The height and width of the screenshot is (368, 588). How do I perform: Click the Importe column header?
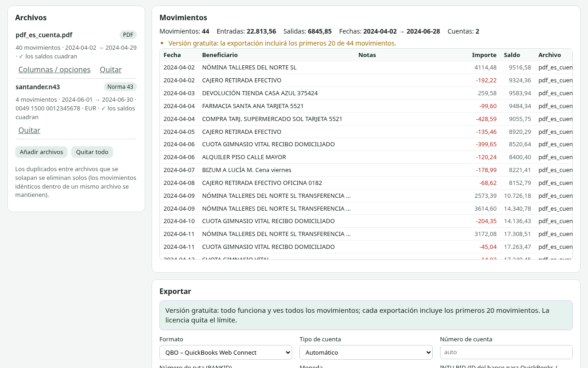484,55
